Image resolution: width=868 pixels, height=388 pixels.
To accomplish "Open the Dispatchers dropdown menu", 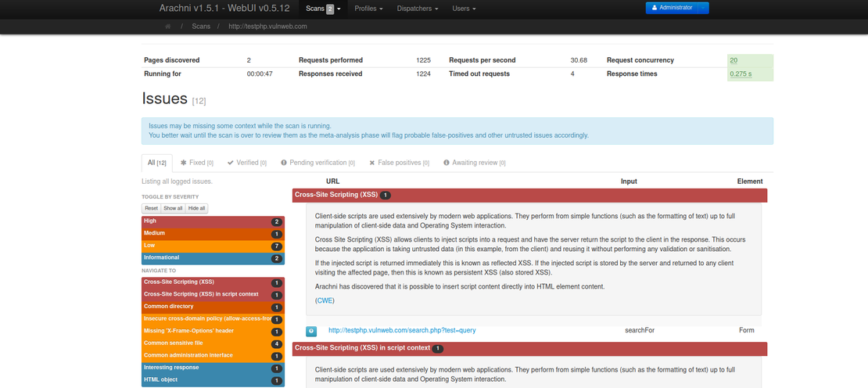I will coord(418,8).
